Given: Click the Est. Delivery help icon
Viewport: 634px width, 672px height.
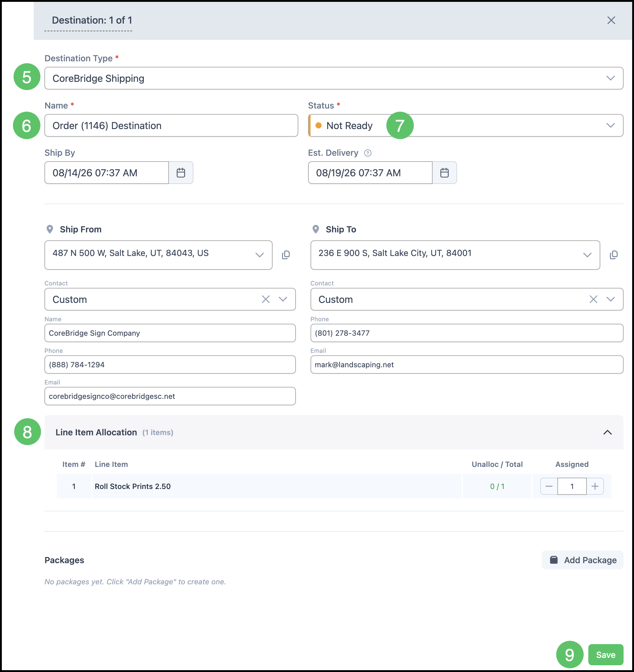Looking at the screenshot, I should [x=368, y=153].
